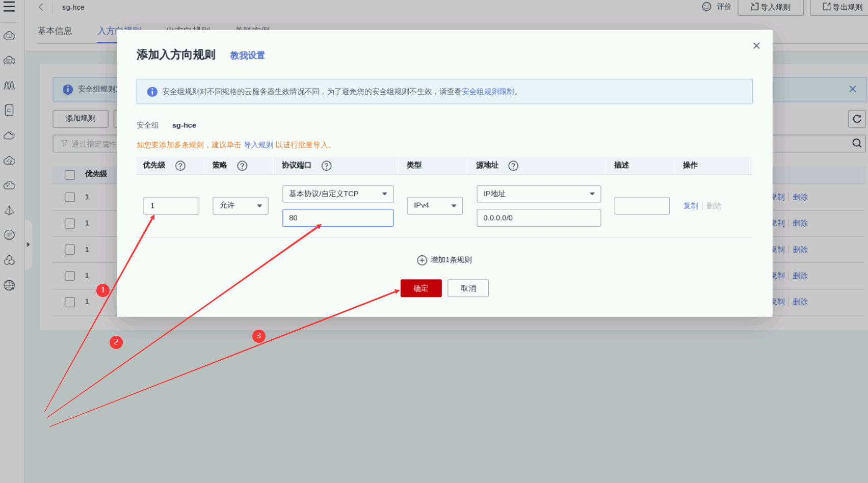Click the magnifier search icon in the filter bar

pos(857,144)
